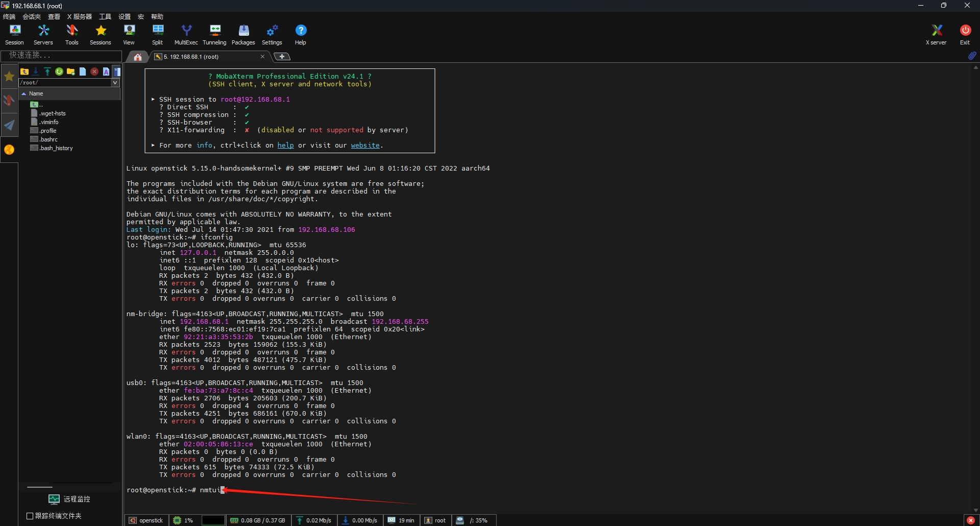Screen dimensions: 980x526
Task: Open a new tab with plus button
Action: pyautogui.click(x=281, y=57)
